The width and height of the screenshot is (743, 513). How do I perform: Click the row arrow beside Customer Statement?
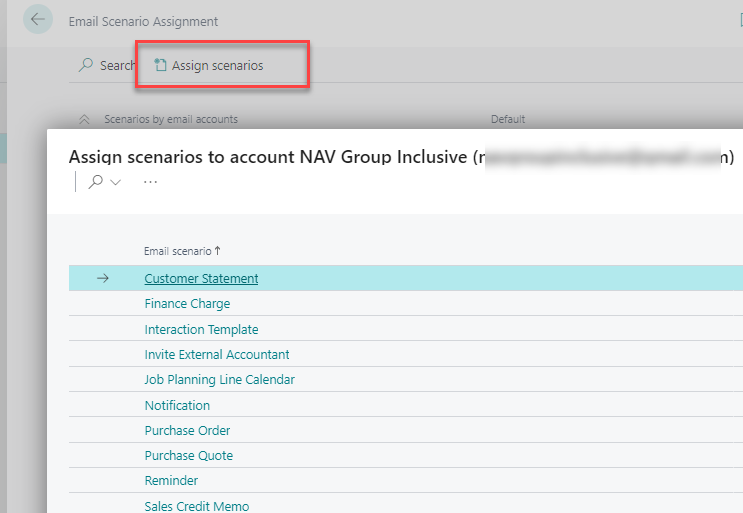click(102, 279)
